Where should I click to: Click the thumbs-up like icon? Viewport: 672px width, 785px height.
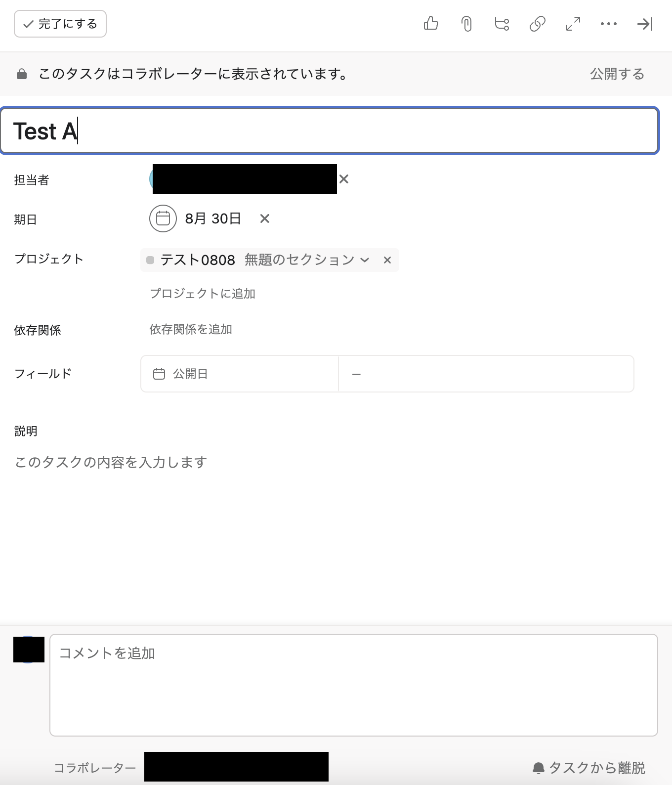[431, 24]
